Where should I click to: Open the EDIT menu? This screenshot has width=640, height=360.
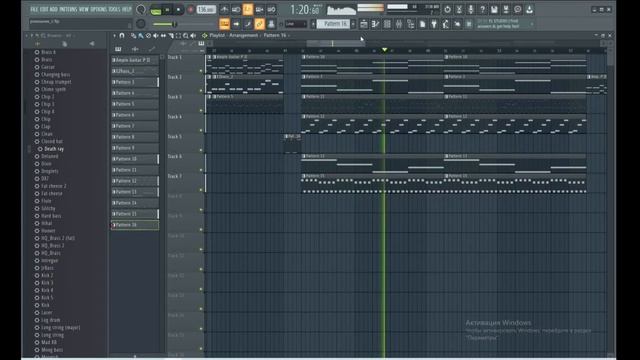pyautogui.click(x=44, y=9)
